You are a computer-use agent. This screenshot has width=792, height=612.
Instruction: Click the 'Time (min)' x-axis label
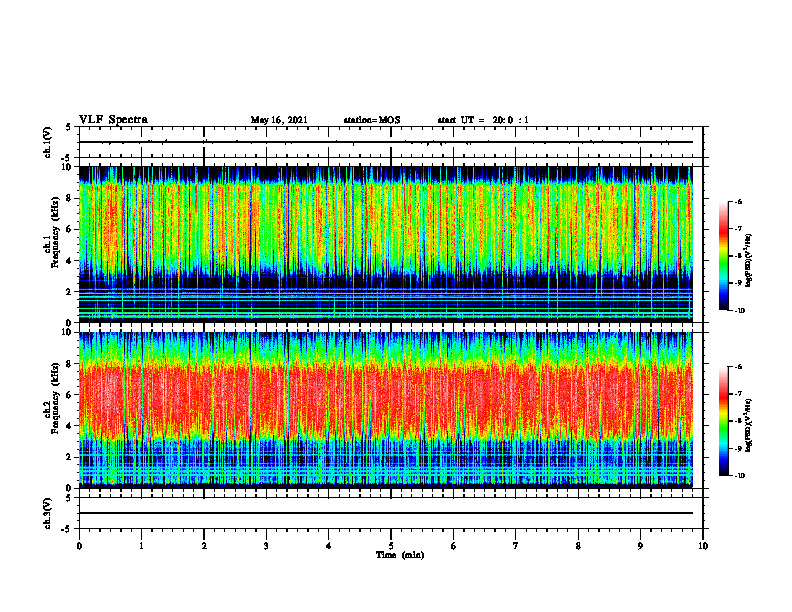(x=400, y=555)
